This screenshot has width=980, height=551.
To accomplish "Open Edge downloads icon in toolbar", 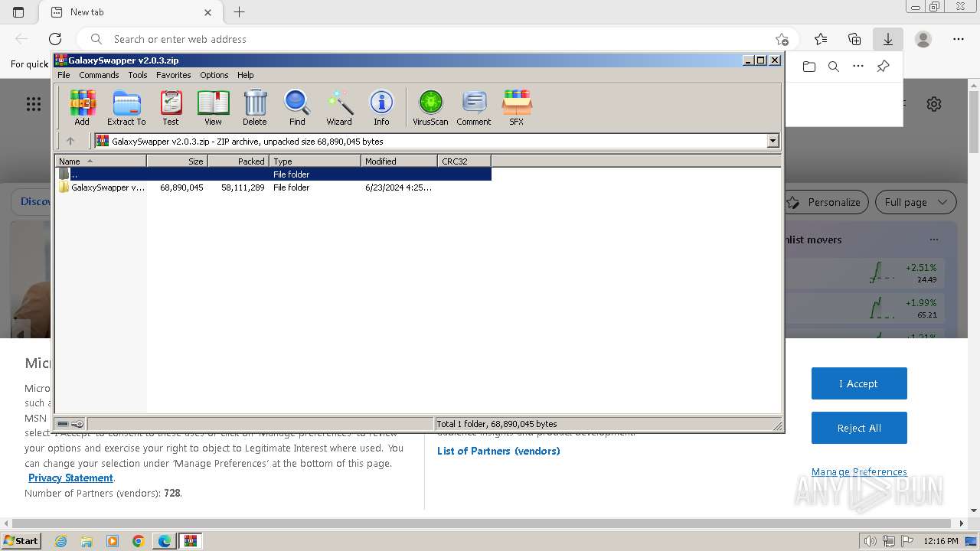I will (888, 39).
